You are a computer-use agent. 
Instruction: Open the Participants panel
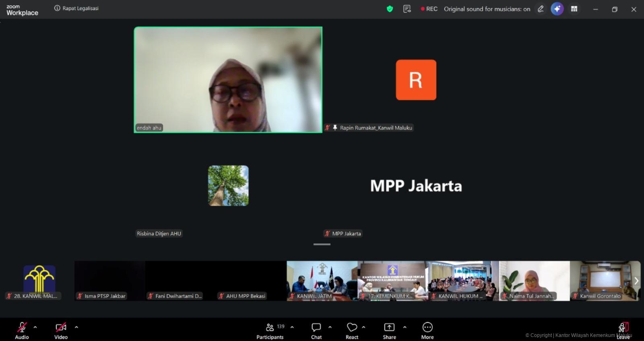point(270,330)
